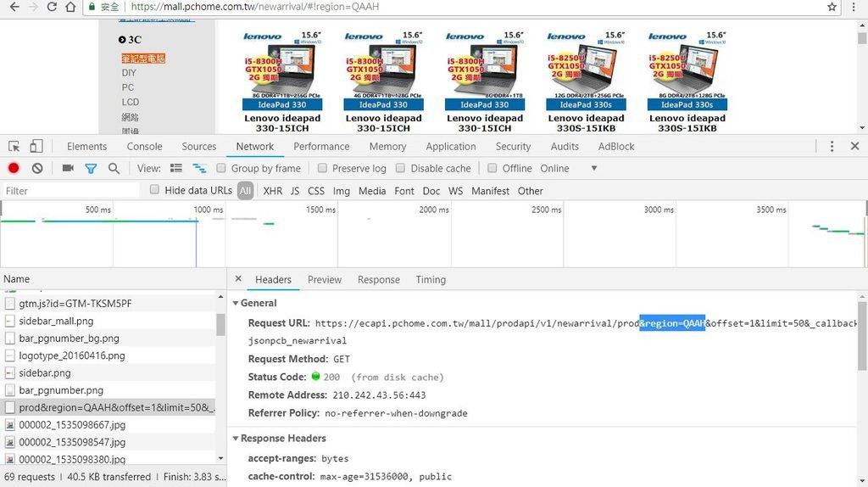This screenshot has width=868, height=487.
Task: Enable Group by frame checkbox
Action: 221,168
